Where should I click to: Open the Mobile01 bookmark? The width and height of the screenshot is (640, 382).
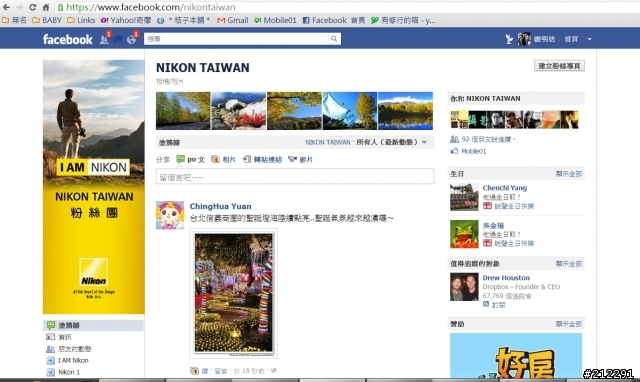(x=276, y=20)
